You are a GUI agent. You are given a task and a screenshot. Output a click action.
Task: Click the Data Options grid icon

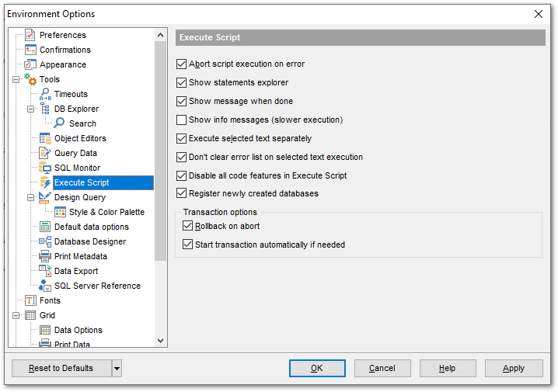click(x=45, y=330)
